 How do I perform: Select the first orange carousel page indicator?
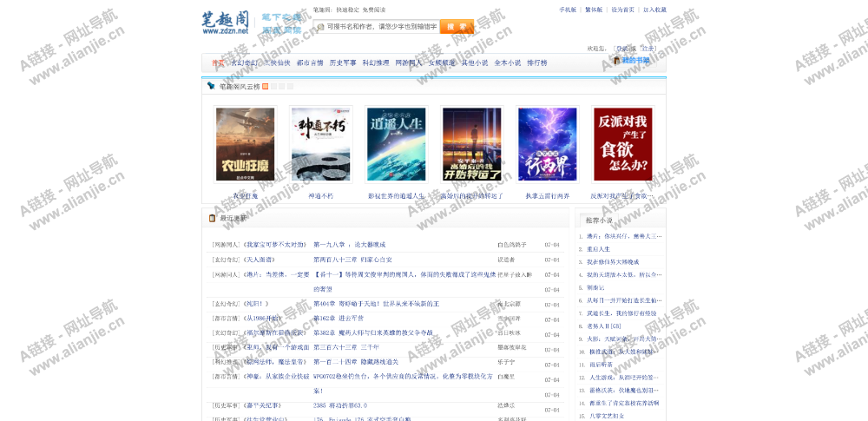click(x=265, y=87)
